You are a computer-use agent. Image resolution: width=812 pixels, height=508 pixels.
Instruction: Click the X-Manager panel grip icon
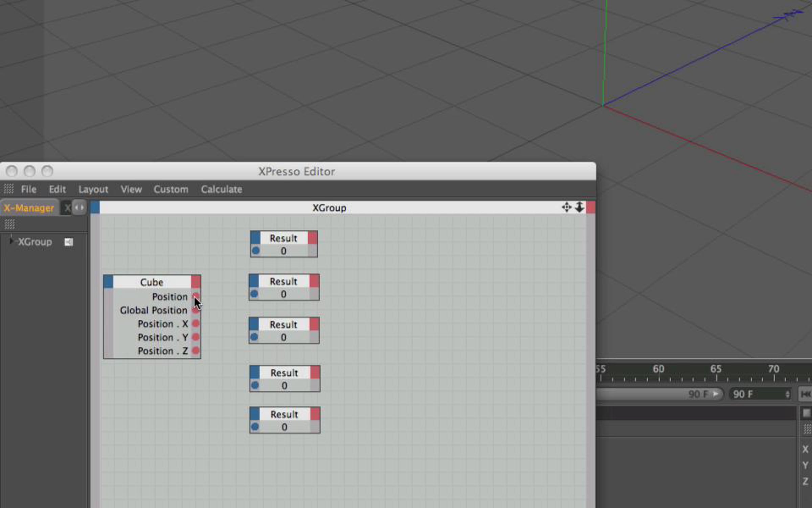(9, 224)
